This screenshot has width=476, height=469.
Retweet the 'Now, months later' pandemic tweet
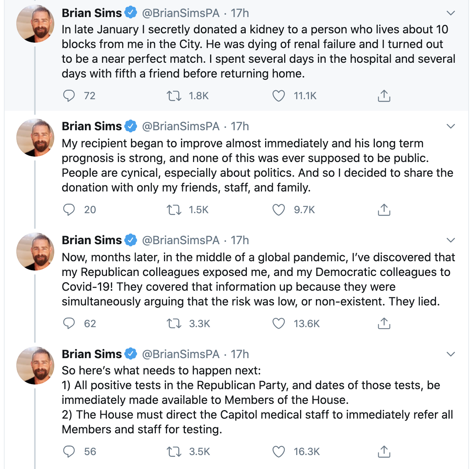click(174, 324)
